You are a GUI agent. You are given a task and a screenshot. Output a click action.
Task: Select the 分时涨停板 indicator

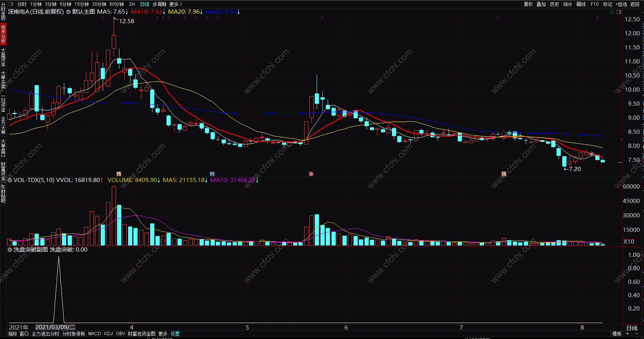74,334
